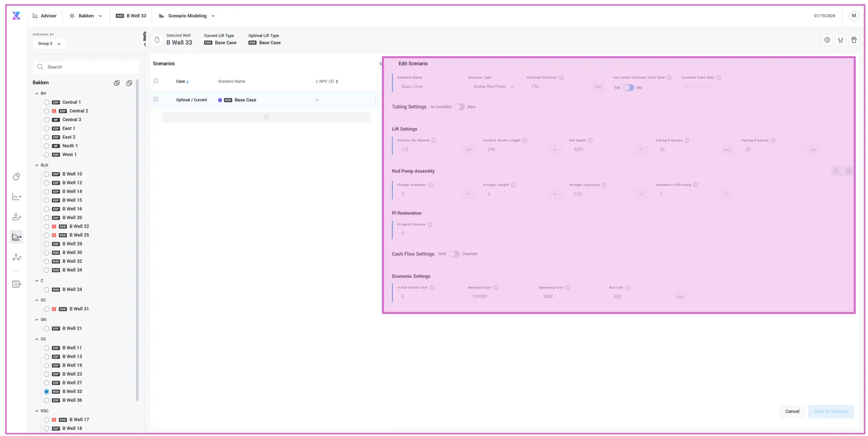Toggle Use Latest Forecast Start Date switch
This screenshot has width=868, height=436.
point(629,87)
